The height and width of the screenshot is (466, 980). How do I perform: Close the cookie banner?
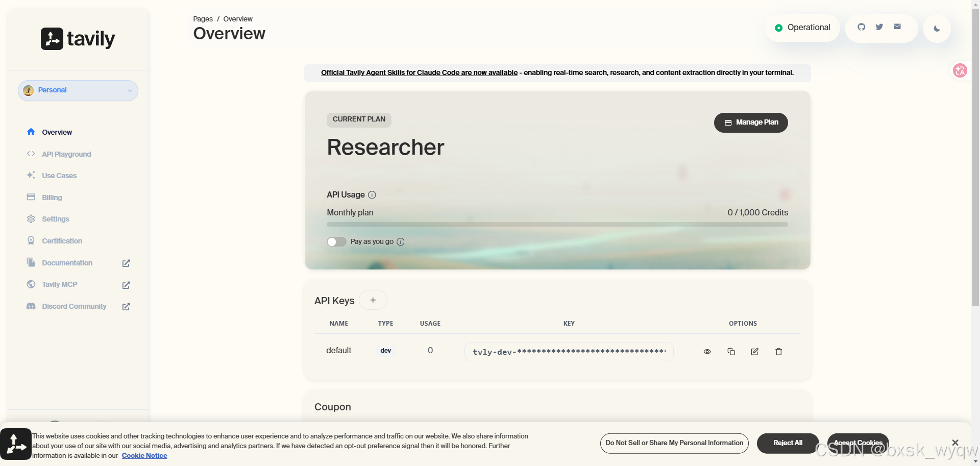955,443
